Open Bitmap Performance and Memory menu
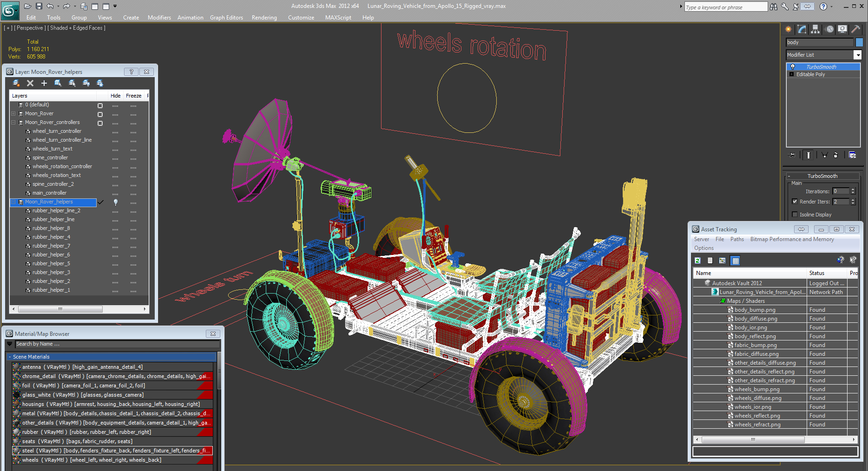Viewport: 868px width, 471px height. pyautogui.click(x=792, y=239)
